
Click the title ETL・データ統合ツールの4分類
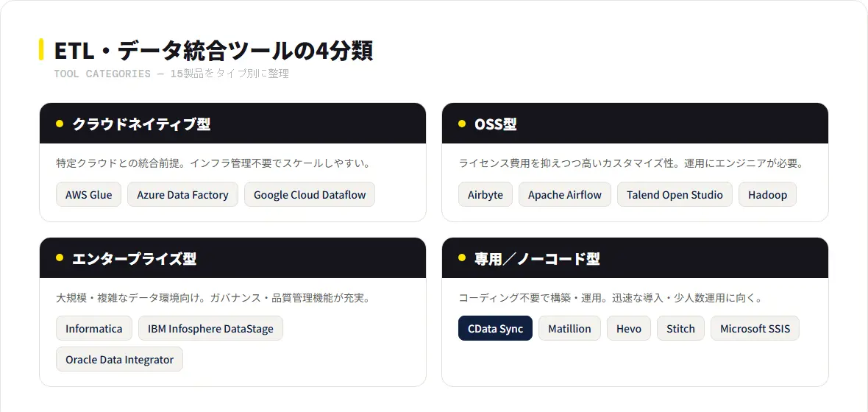click(213, 50)
